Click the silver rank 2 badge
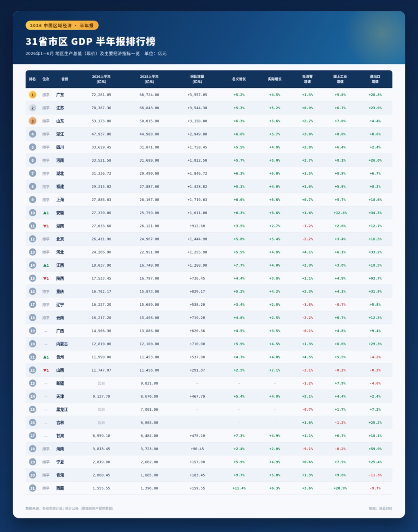418x532 pixels. 33,108
